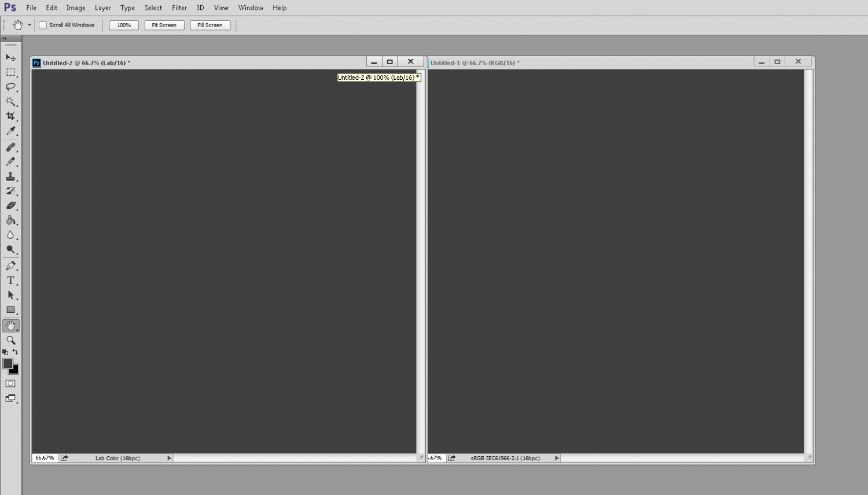Click Untitled-1 zoom percentage field

click(x=436, y=458)
